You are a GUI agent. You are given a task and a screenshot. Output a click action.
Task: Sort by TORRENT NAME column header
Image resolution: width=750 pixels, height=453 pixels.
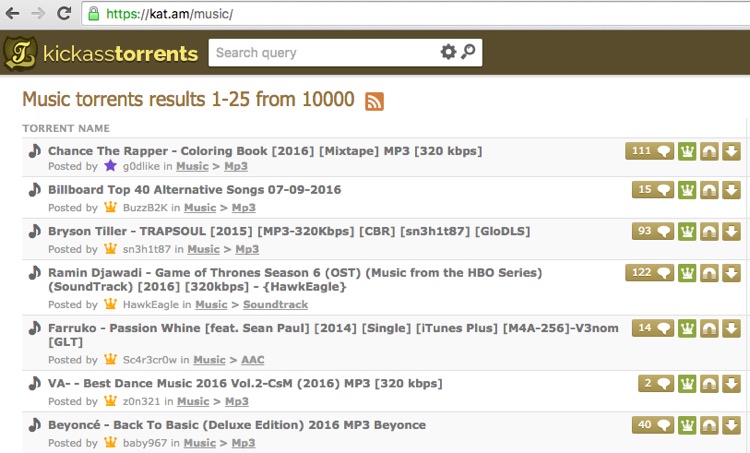[x=66, y=128]
